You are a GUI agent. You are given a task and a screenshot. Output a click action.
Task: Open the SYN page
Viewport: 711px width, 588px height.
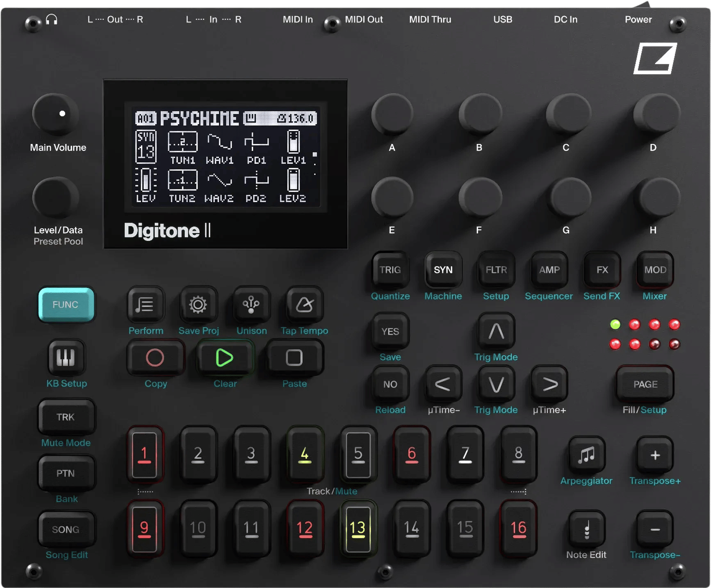pos(443,270)
